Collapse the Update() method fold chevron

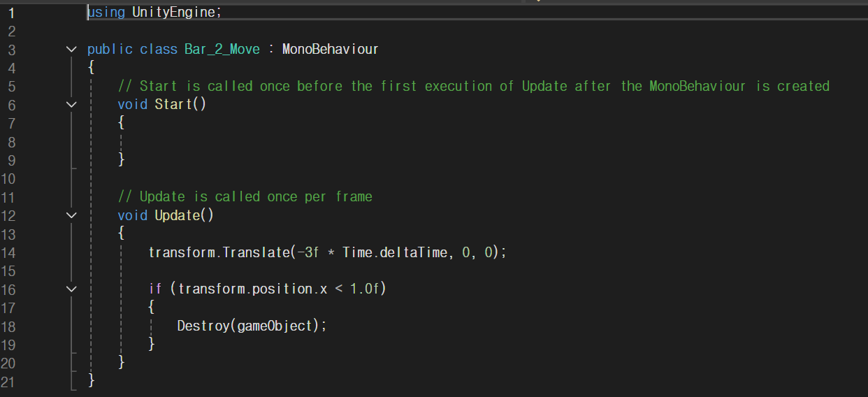coord(71,215)
